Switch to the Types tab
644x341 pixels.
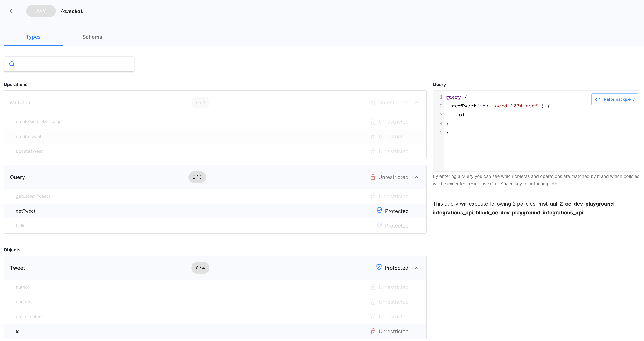tap(33, 37)
